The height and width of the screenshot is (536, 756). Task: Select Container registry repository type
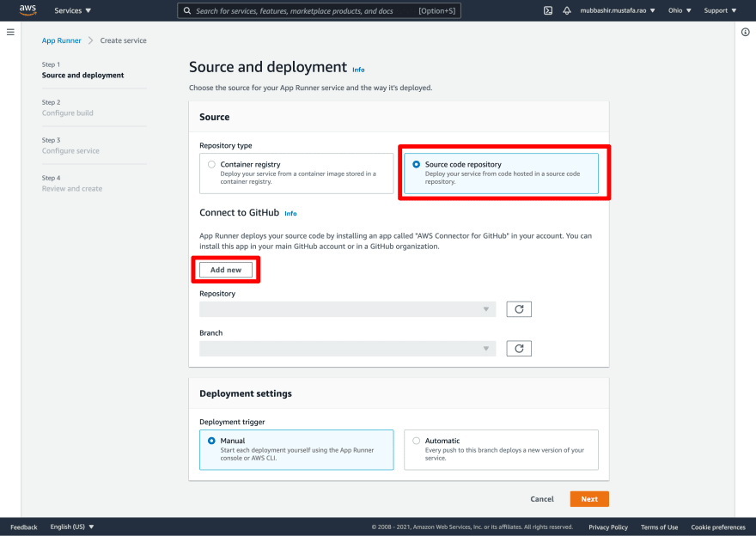(x=296, y=174)
